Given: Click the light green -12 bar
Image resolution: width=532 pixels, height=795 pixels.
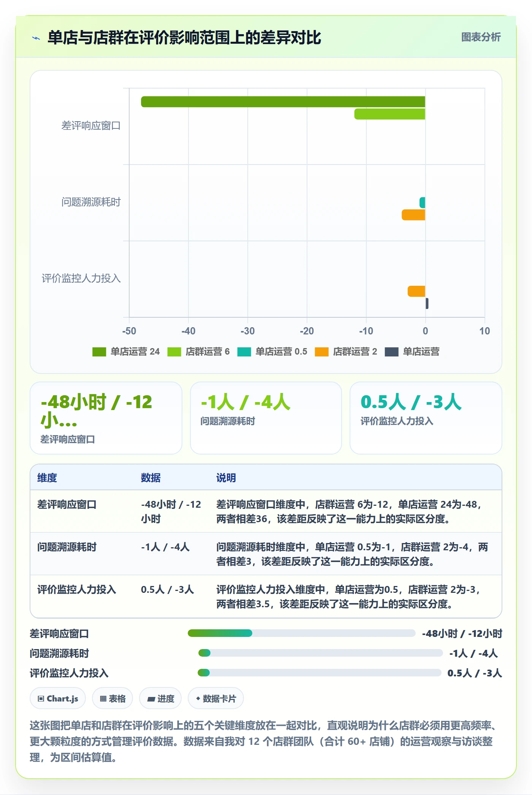Looking at the screenshot, I should click(390, 114).
